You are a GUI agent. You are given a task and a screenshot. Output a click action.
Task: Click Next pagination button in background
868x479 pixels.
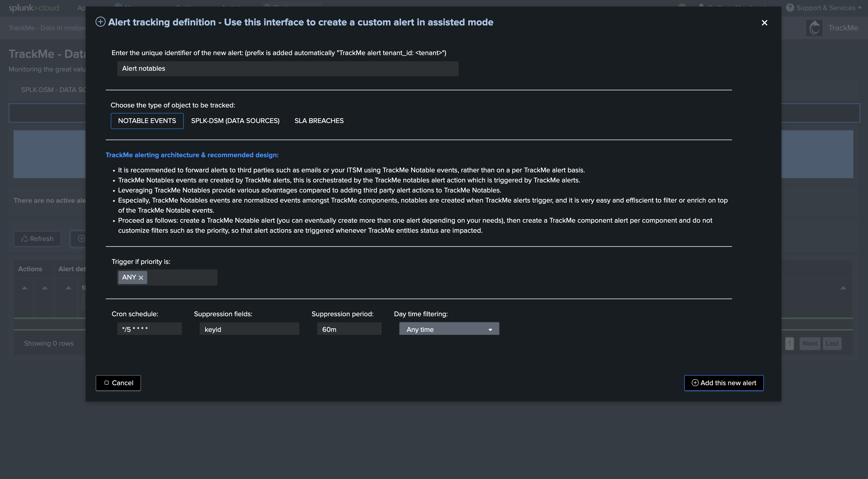click(x=810, y=343)
